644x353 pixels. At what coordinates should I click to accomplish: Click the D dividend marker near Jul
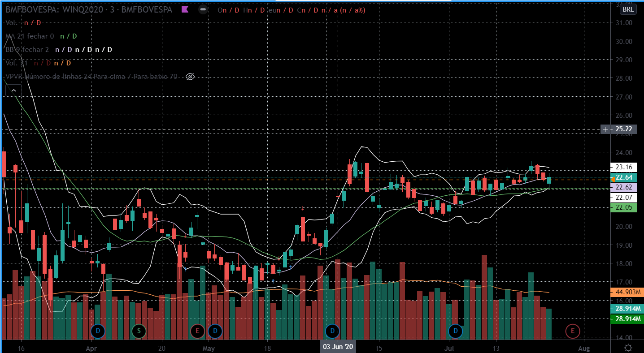[456, 331]
